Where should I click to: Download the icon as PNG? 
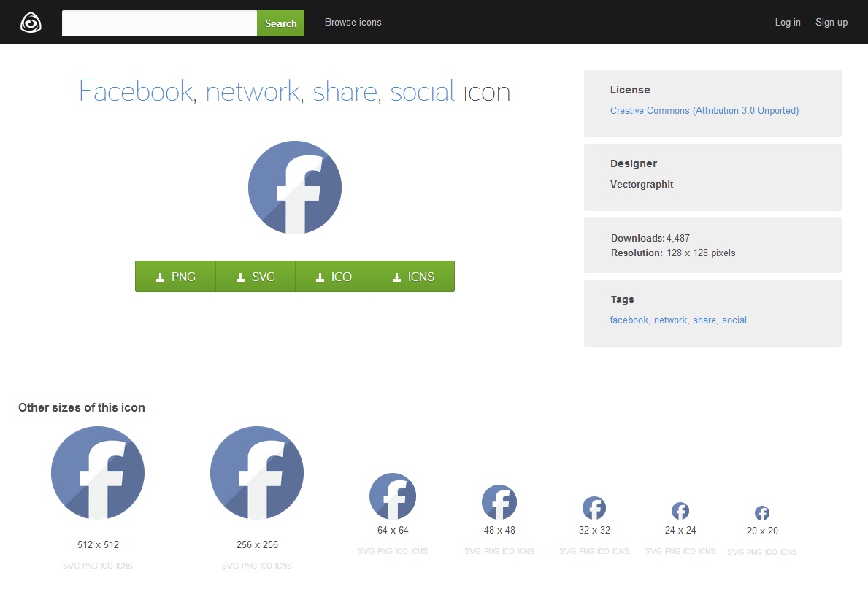[x=175, y=276]
